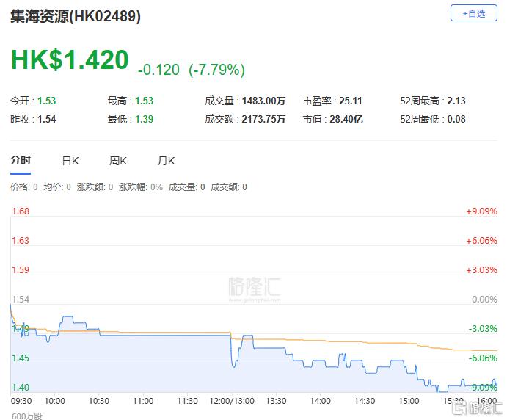Click the +9.09% right axis label
Screen dimensions: 507x420
tap(481, 211)
